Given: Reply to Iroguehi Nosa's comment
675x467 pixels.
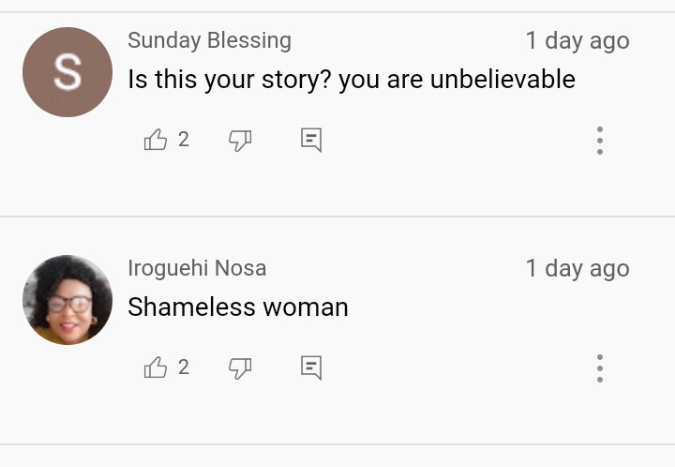Looking at the screenshot, I should (x=311, y=368).
